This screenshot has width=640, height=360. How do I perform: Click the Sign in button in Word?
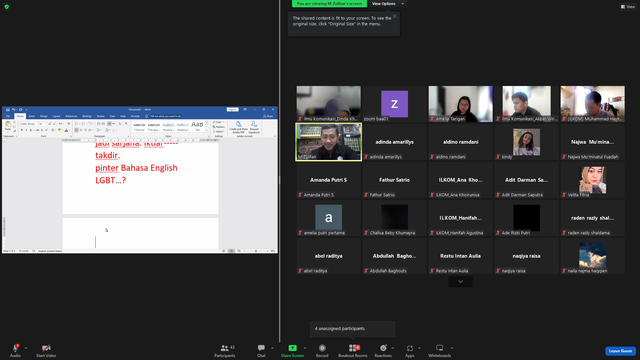pyautogui.click(x=233, y=109)
